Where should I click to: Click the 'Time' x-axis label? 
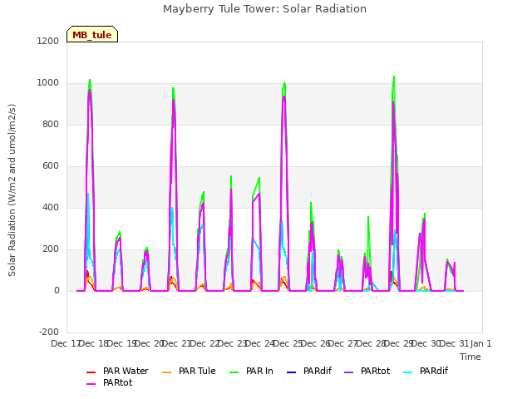pyautogui.click(x=470, y=357)
